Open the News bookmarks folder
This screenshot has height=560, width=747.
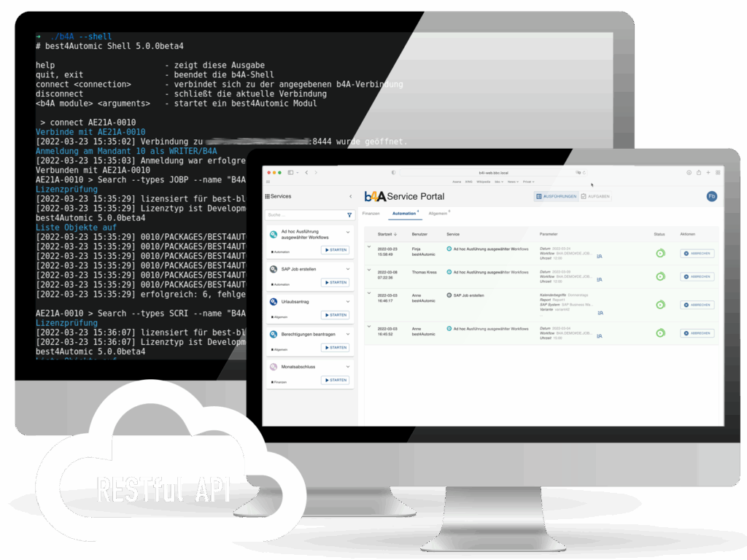coord(513,182)
